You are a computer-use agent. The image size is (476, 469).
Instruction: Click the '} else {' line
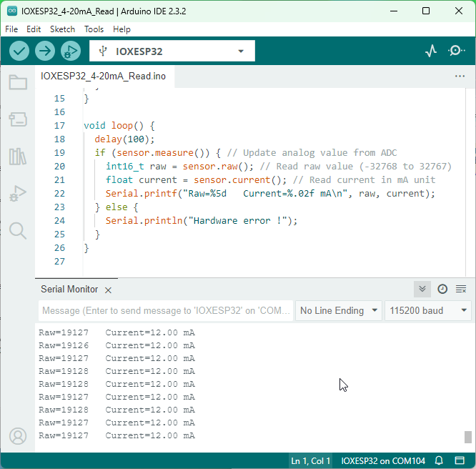click(116, 207)
